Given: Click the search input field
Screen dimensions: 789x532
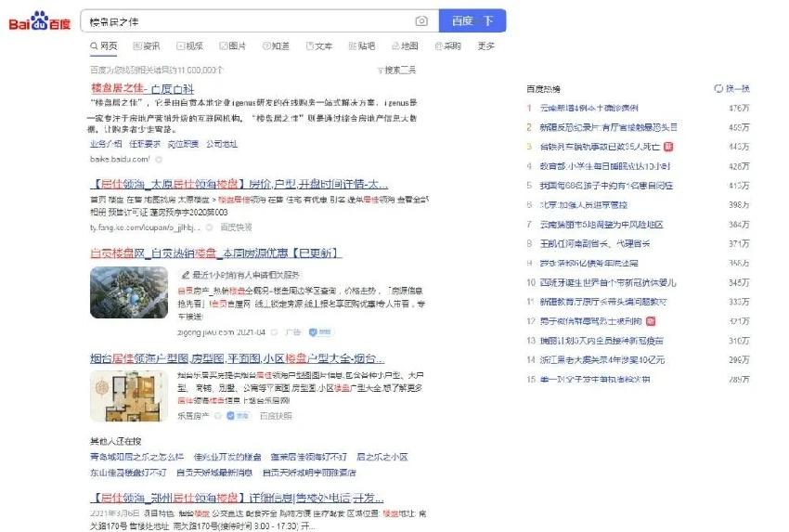Looking at the screenshot, I should [246, 20].
